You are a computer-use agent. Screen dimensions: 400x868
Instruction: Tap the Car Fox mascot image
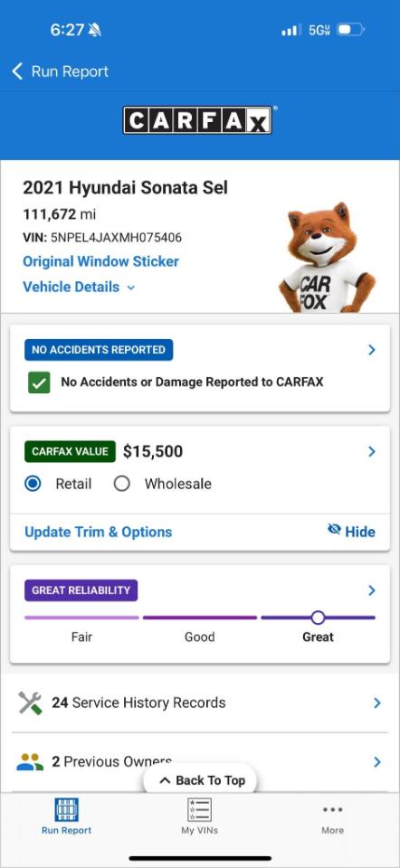328,258
